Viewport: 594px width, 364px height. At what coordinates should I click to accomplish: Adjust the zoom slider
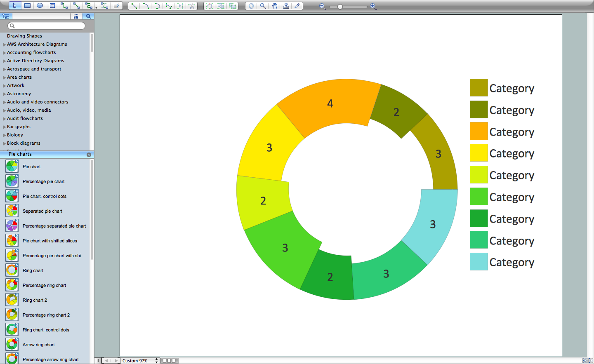tap(339, 7)
